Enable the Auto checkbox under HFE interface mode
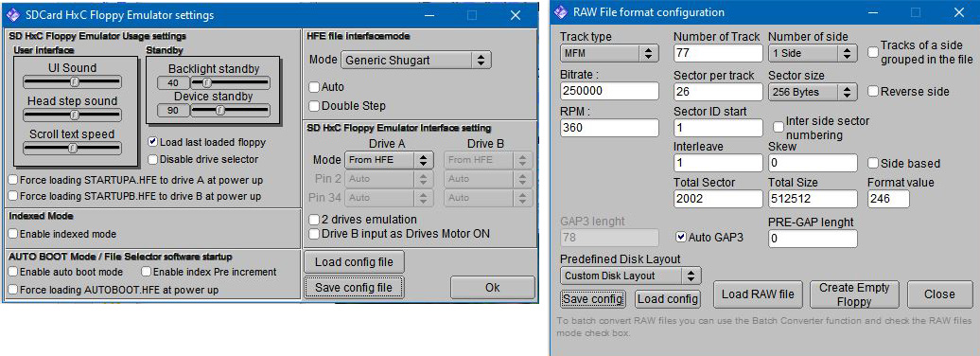The image size is (980, 356). pos(314,87)
